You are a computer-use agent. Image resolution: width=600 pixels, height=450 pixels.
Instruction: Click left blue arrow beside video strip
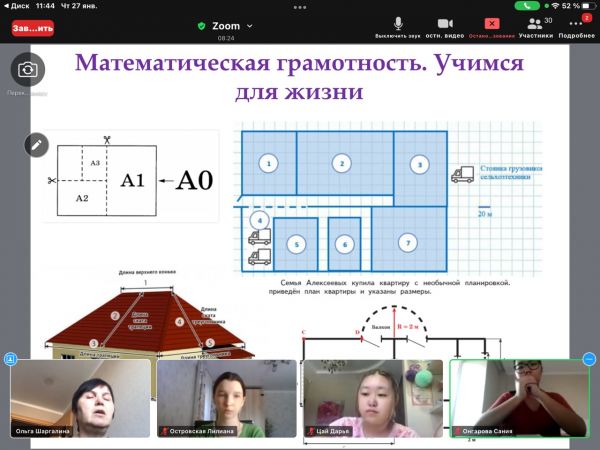10,359
